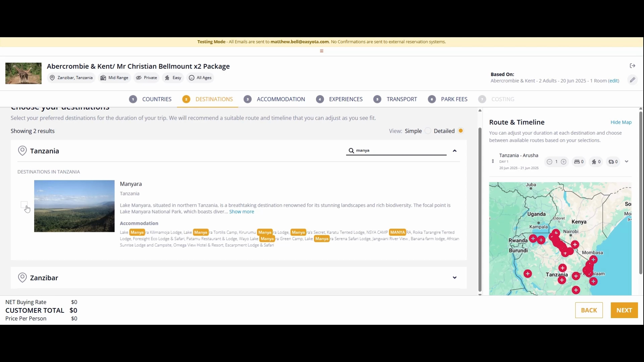Viewport: 644px width, 362px height.
Task: Click the giraffe package thumbnail image
Action: point(23,73)
